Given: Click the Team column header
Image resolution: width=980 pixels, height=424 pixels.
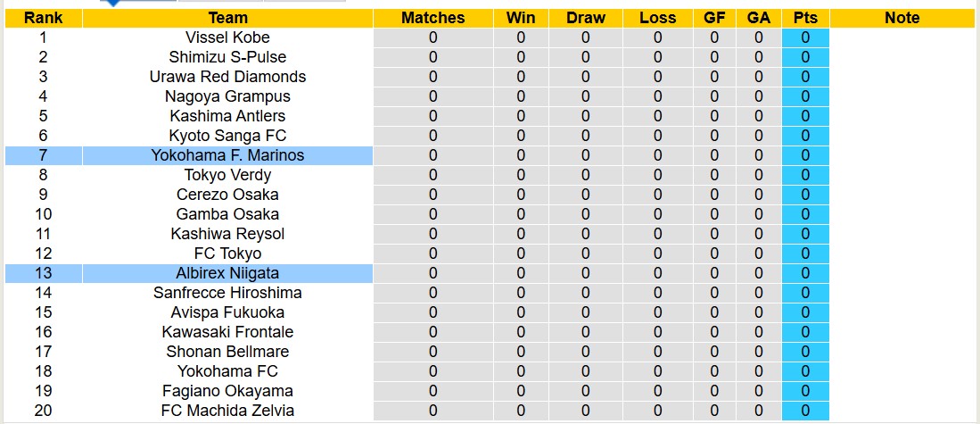Looking at the screenshot, I should click(227, 18).
